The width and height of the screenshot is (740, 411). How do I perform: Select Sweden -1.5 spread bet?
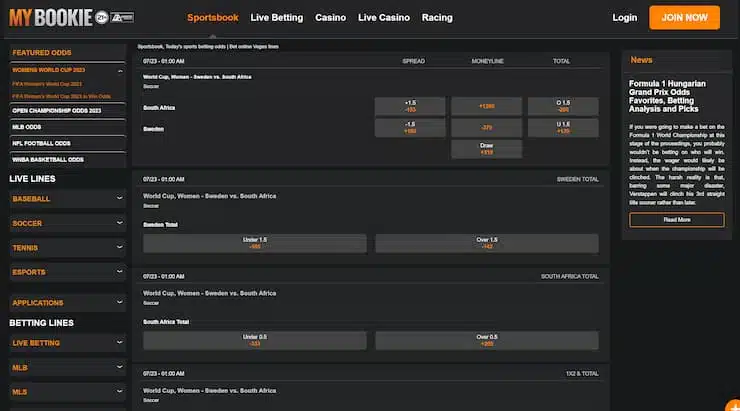click(x=410, y=128)
